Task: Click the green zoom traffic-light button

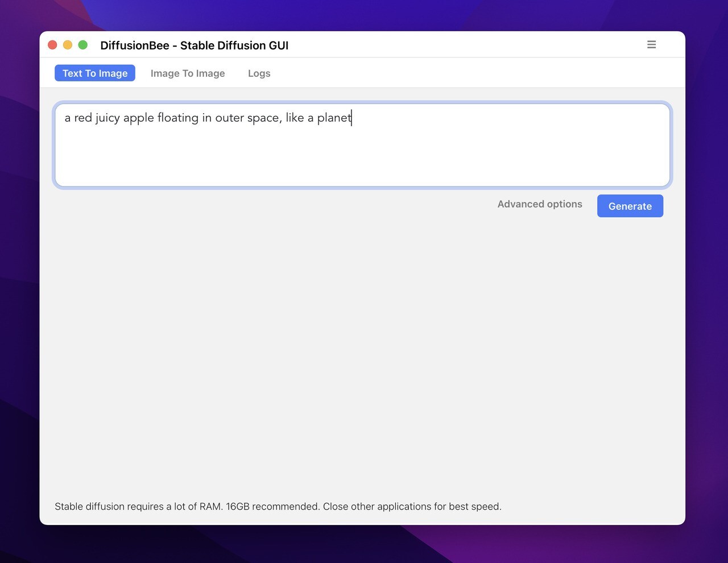Action: point(83,44)
